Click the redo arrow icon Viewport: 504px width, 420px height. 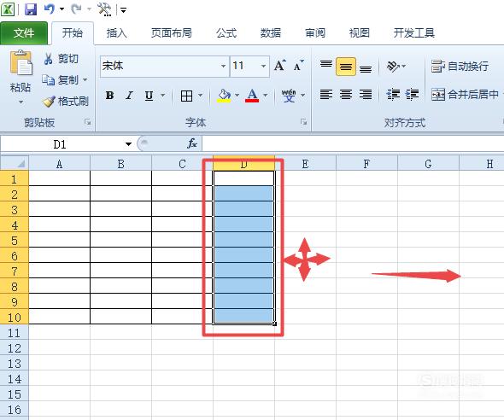[x=76, y=9]
